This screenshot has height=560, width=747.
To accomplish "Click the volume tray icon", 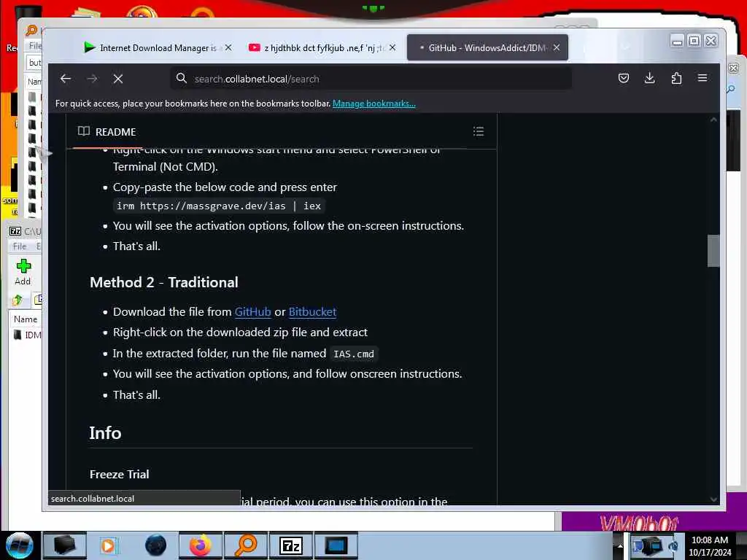I will pyautogui.click(x=673, y=545).
